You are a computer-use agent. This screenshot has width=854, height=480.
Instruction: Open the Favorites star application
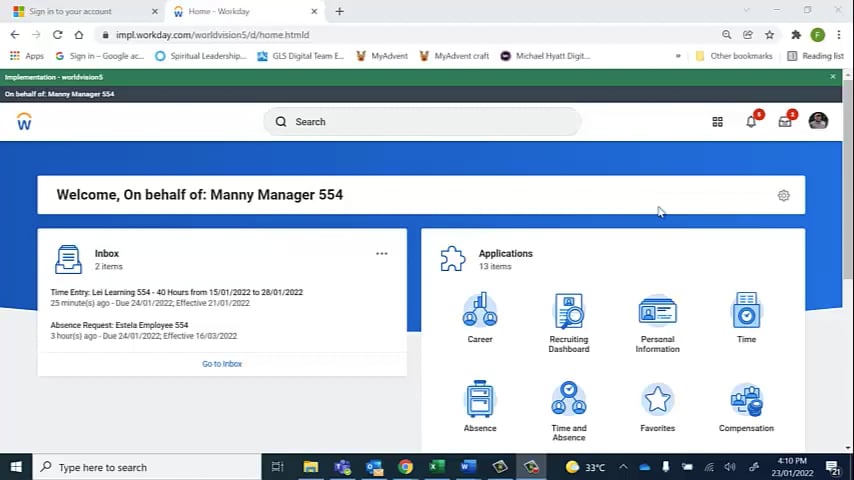pyautogui.click(x=657, y=407)
